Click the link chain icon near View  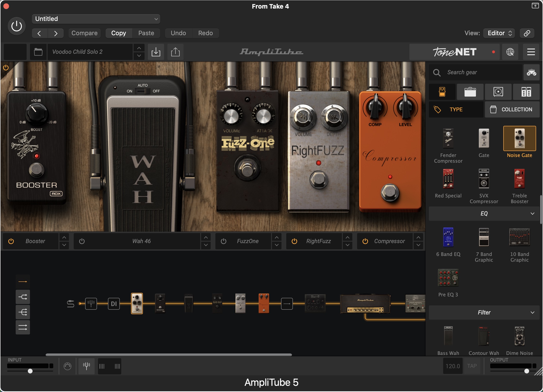tap(527, 33)
